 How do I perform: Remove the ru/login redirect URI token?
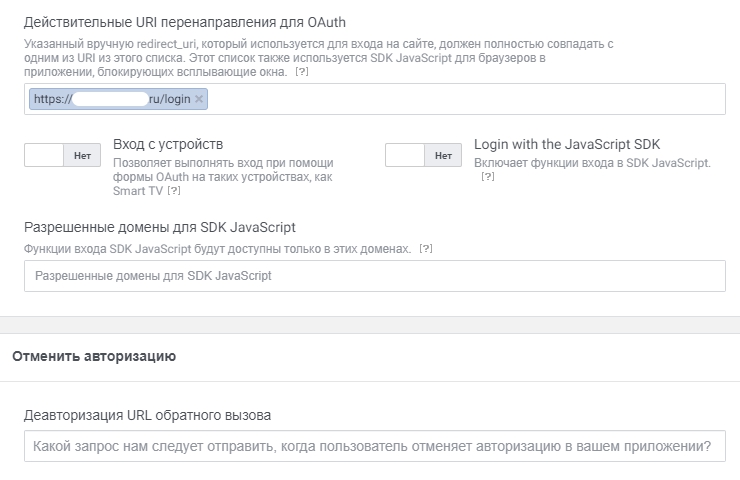coord(199,99)
